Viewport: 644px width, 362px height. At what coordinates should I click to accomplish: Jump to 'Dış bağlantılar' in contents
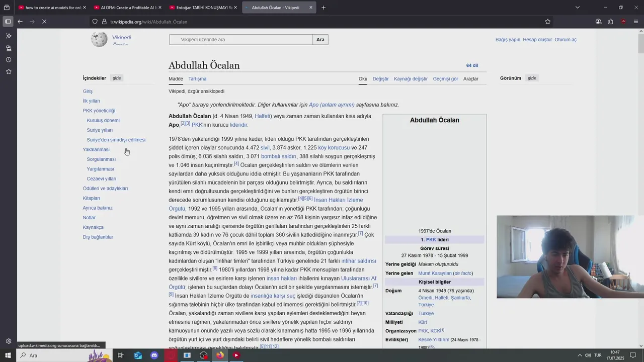(x=98, y=237)
